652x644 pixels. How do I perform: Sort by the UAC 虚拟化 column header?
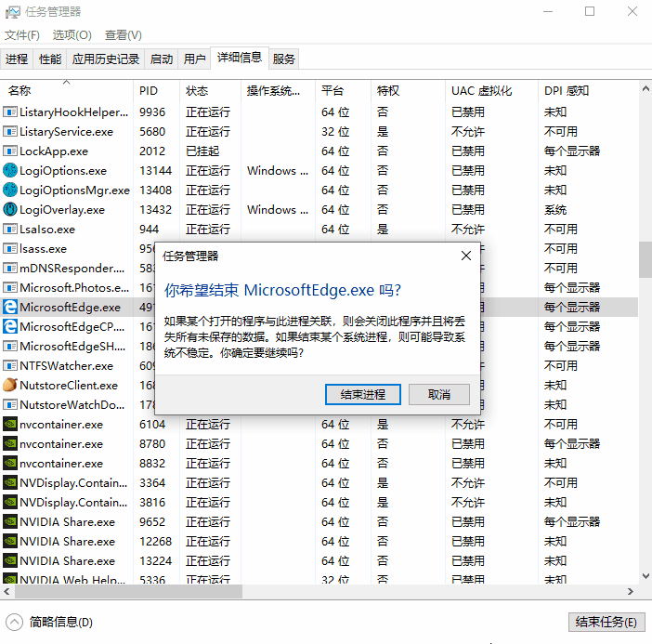(491, 91)
